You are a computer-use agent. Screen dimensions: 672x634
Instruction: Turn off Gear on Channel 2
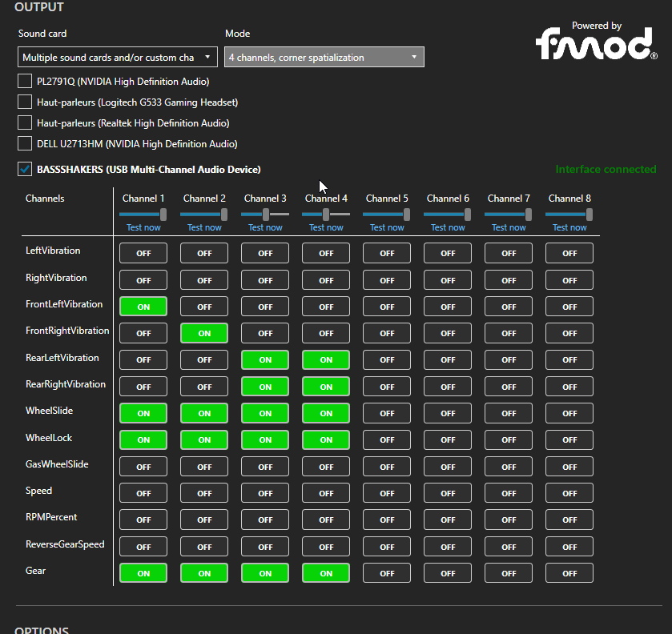[x=204, y=574]
